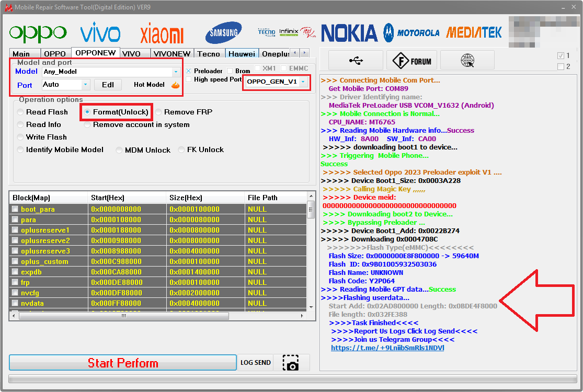Check the boot_para partition checkbox
Viewport: 583px width, 392px height.
[x=15, y=209]
